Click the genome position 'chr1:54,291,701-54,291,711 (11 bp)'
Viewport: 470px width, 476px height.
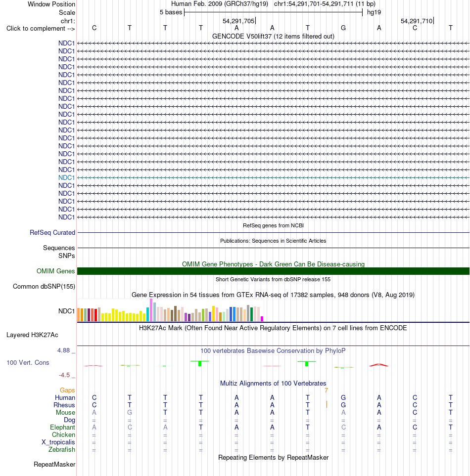point(325,4)
